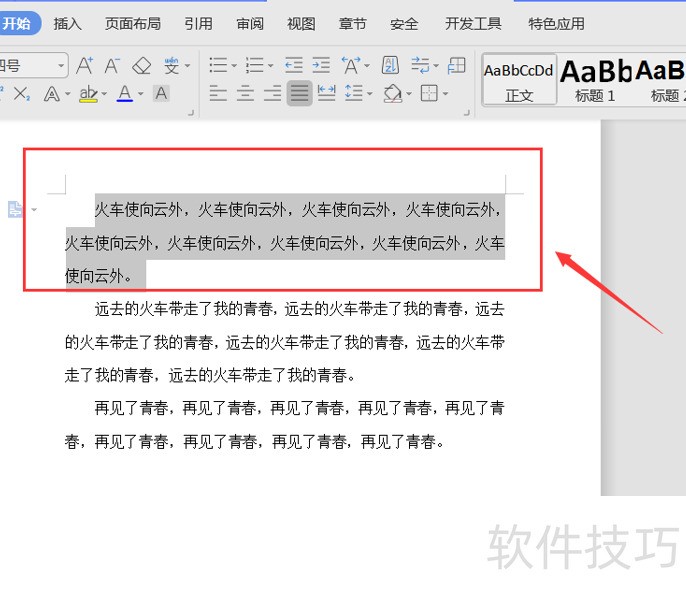Expand the phonetic guide dropdown arrow
686x598 pixels.
click(x=188, y=66)
